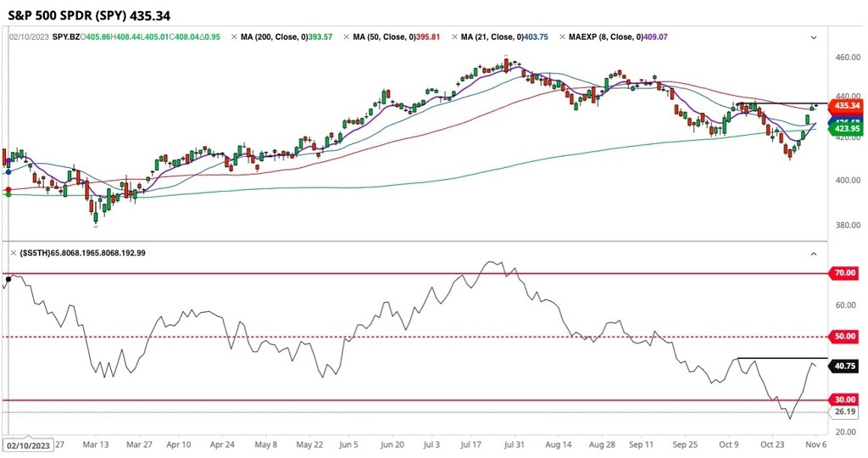The image size is (868, 458).
Task: Click the S&P 500 SPDR (SPY) title
Action: click(x=88, y=15)
